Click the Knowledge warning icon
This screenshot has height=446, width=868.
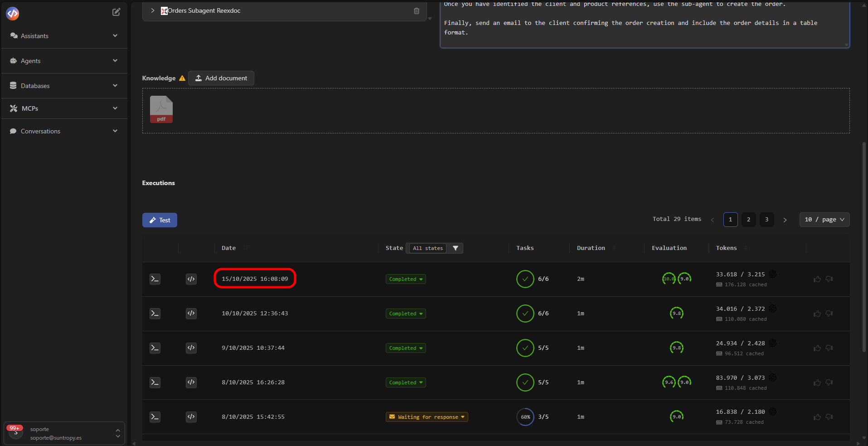(182, 78)
